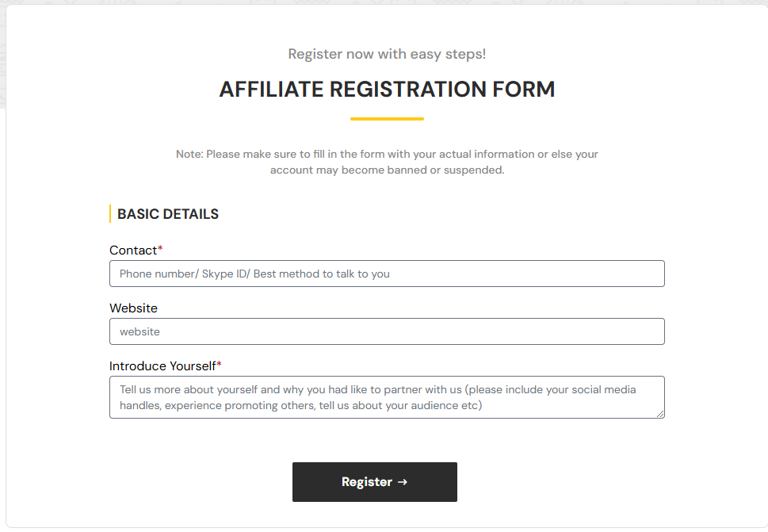Click the BASIC DETAILS section heading
768x532 pixels.
pos(168,214)
